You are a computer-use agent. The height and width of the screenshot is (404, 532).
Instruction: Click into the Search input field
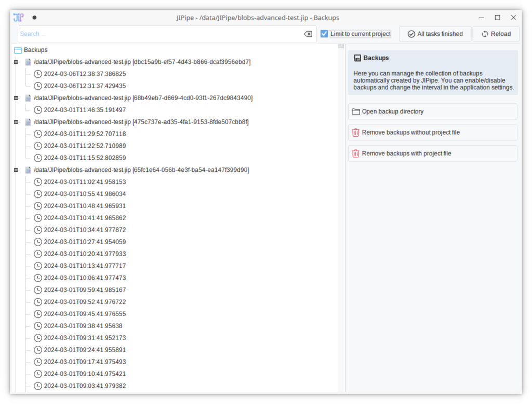tap(156, 34)
